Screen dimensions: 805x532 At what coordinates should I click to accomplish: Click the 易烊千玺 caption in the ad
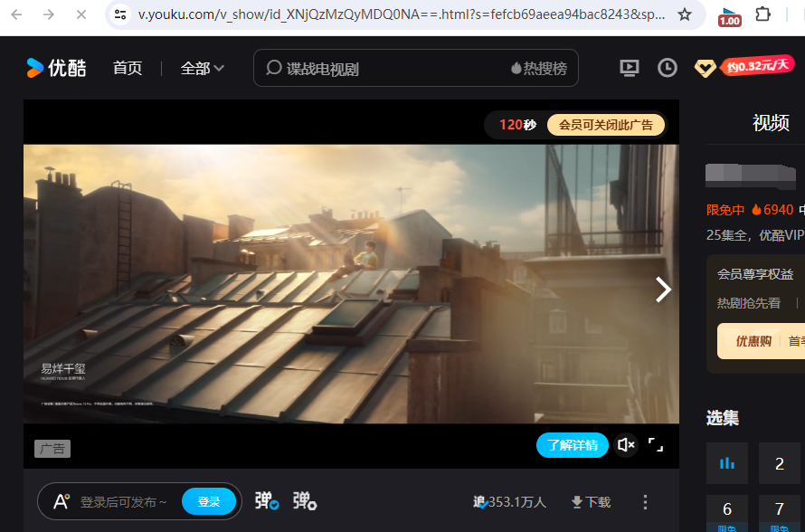63,368
